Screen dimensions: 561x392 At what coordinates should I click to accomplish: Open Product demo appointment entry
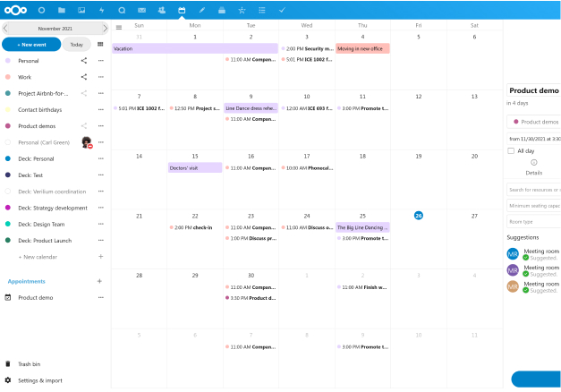(x=36, y=297)
